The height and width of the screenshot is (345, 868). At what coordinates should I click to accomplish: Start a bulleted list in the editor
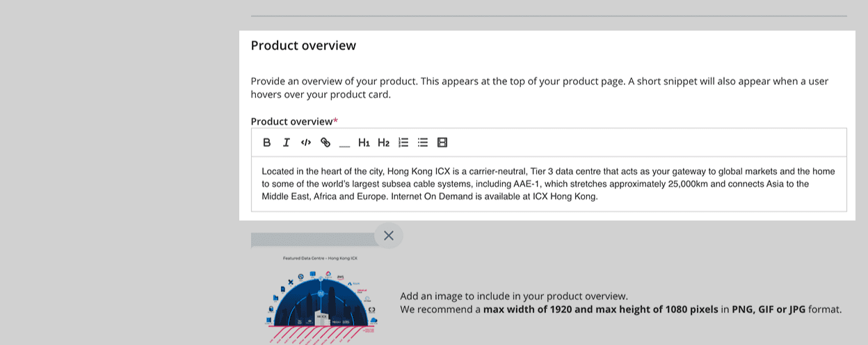tap(422, 143)
